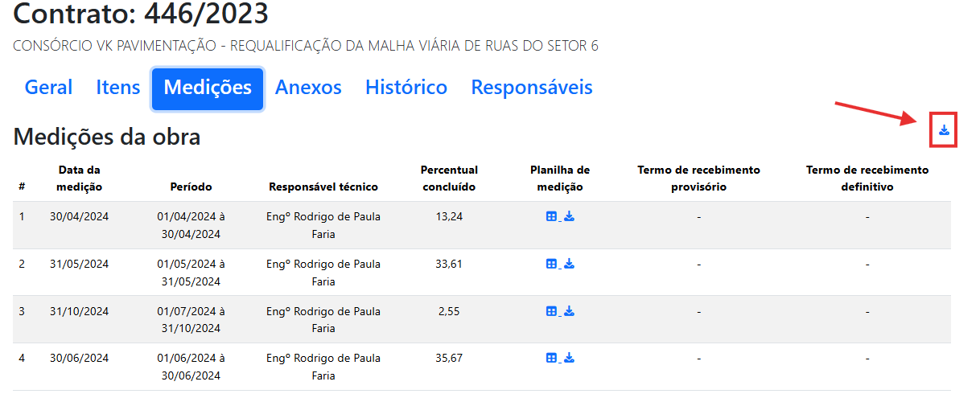Image resolution: width=980 pixels, height=398 pixels.
Task: Download measurement 3 spreadsheet file
Action: pyautogui.click(x=569, y=311)
